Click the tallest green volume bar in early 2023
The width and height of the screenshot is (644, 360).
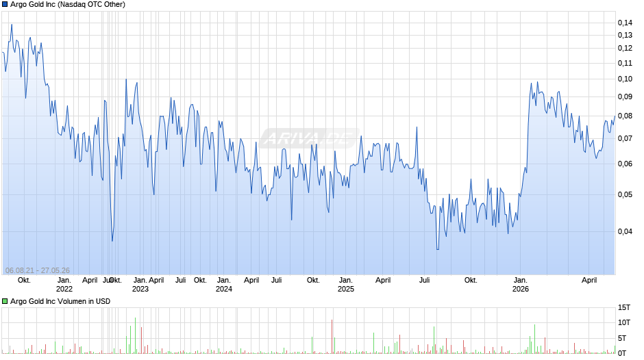click(135, 336)
